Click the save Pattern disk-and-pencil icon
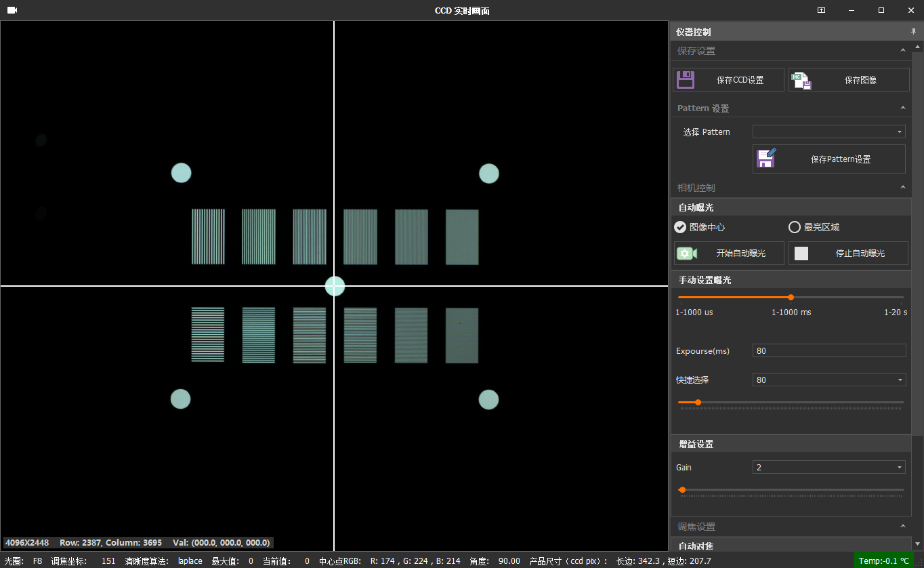Viewport: 924px width, 568px height. tap(766, 159)
